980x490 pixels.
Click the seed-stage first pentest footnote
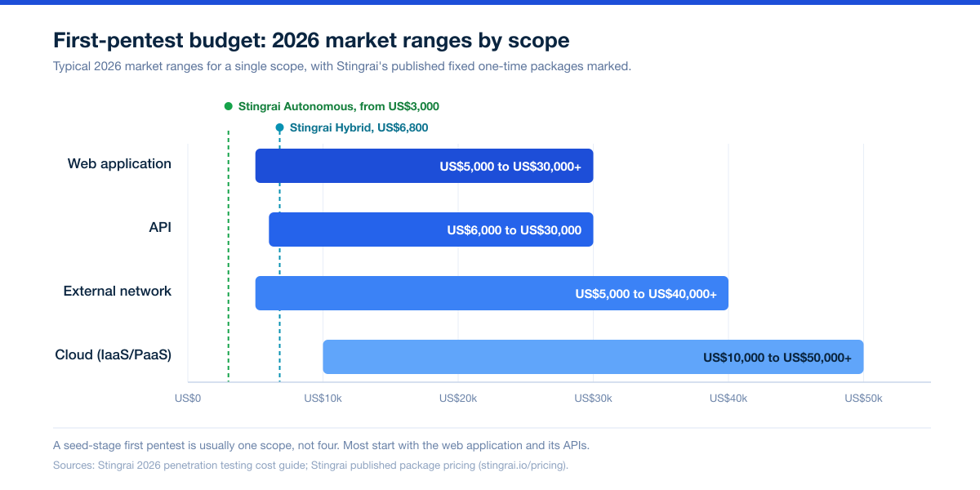pos(321,446)
